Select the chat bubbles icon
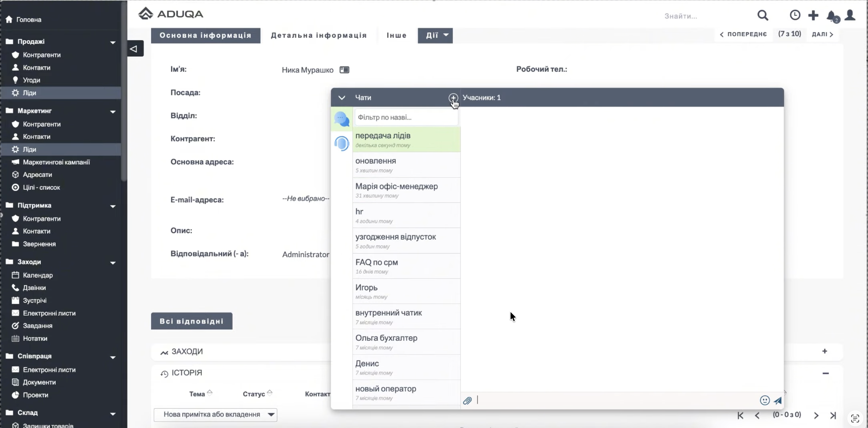868x428 pixels. point(342,119)
